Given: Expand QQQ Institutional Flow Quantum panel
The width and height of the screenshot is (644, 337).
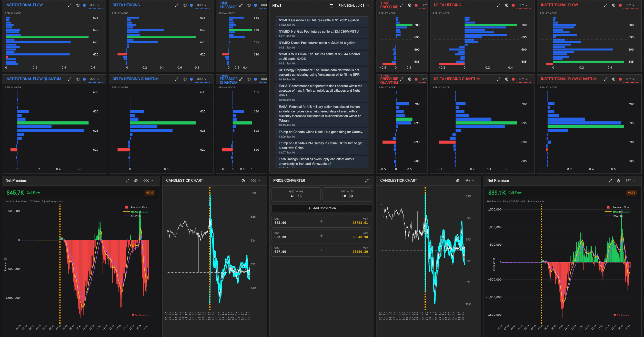Looking at the screenshot, I should point(69,79).
